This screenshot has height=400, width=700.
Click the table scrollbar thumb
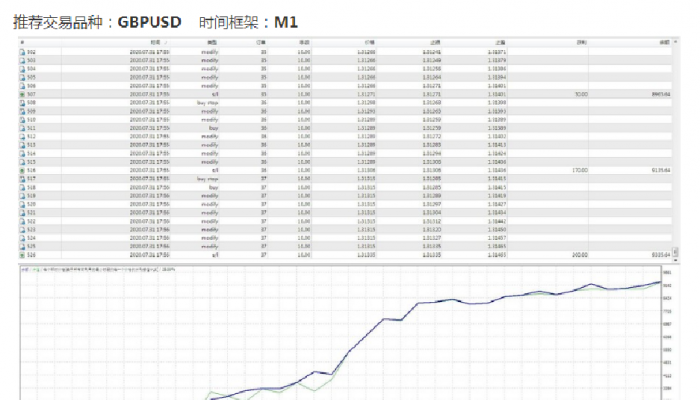(675, 252)
